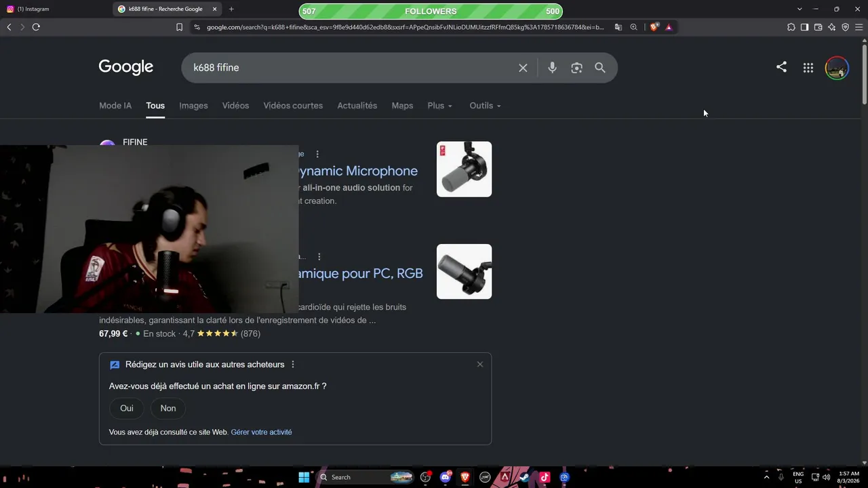The height and width of the screenshot is (488, 868).
Task: Open the Windows Start menu
Action: 304,477
